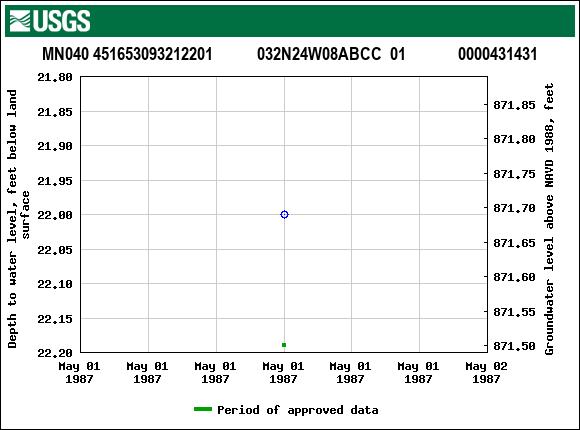Click the 'May 02 1987' x-axis date label

[x=486, y=373]
